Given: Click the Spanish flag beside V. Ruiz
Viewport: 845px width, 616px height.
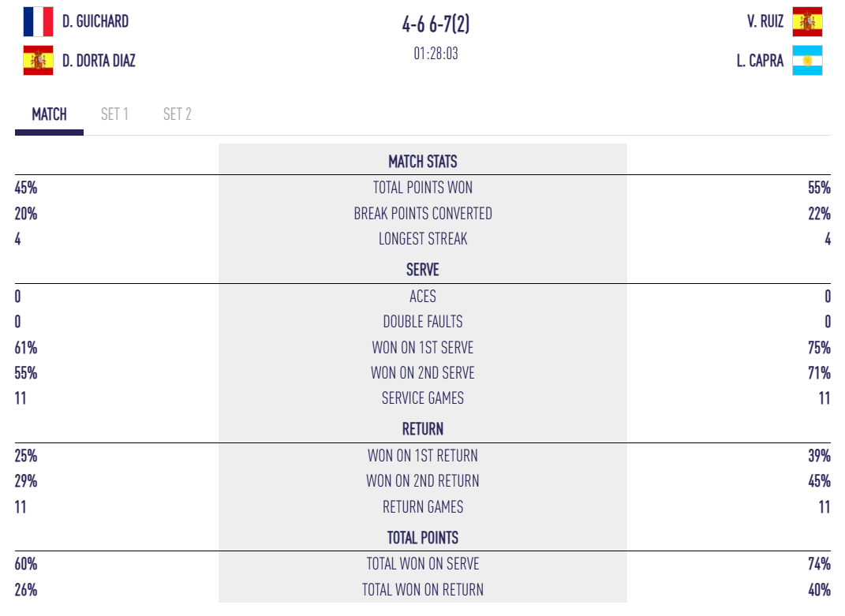Looking at the screenshot, I should 807,22.
